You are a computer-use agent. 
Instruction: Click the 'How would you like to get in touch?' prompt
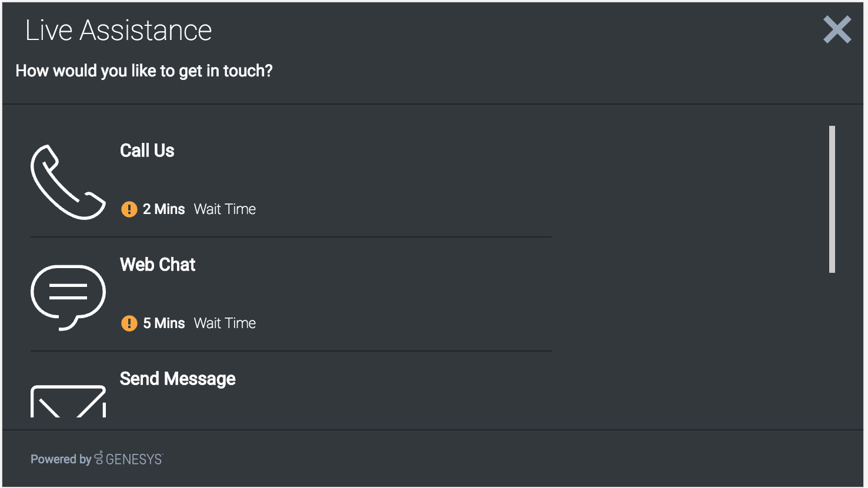pos(144,71)
